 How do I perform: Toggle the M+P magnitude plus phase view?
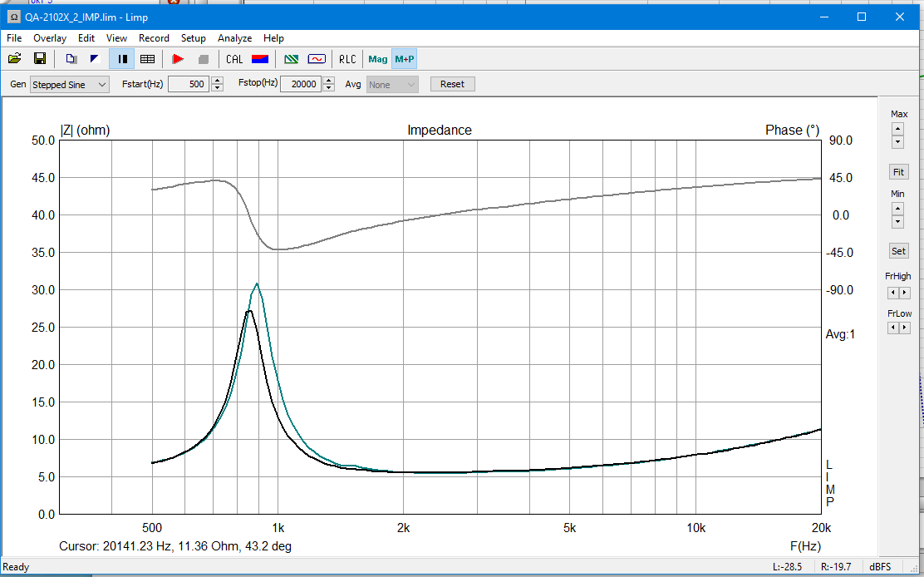(405, 59)
